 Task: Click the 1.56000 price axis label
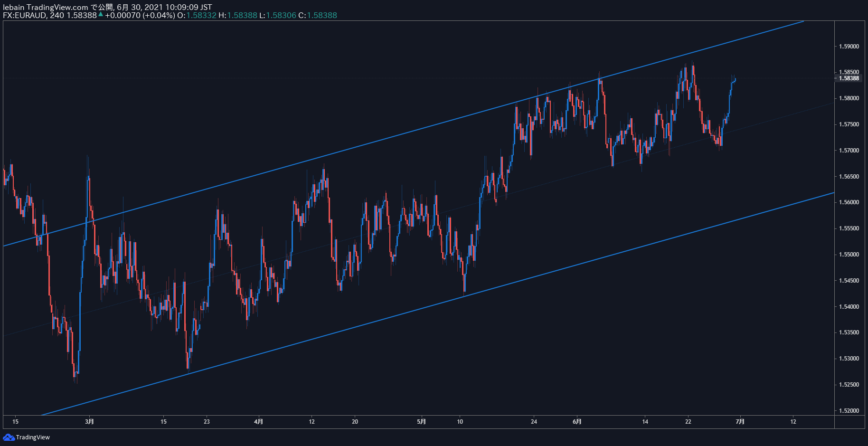coord(849,202)
